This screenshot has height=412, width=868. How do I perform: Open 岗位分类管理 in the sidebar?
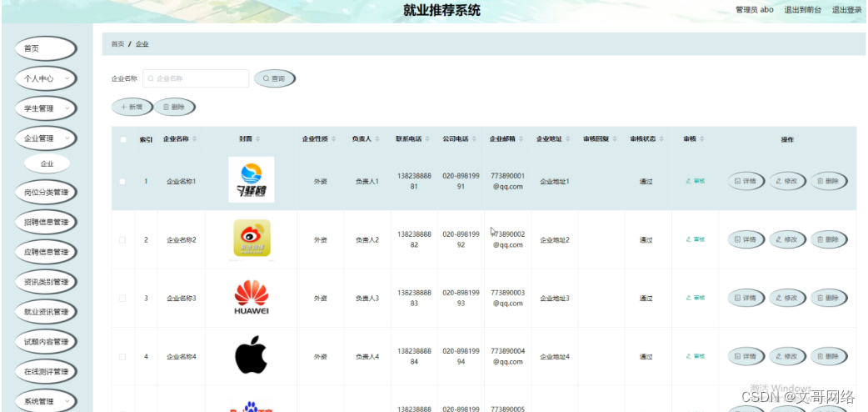coord(45,193)
